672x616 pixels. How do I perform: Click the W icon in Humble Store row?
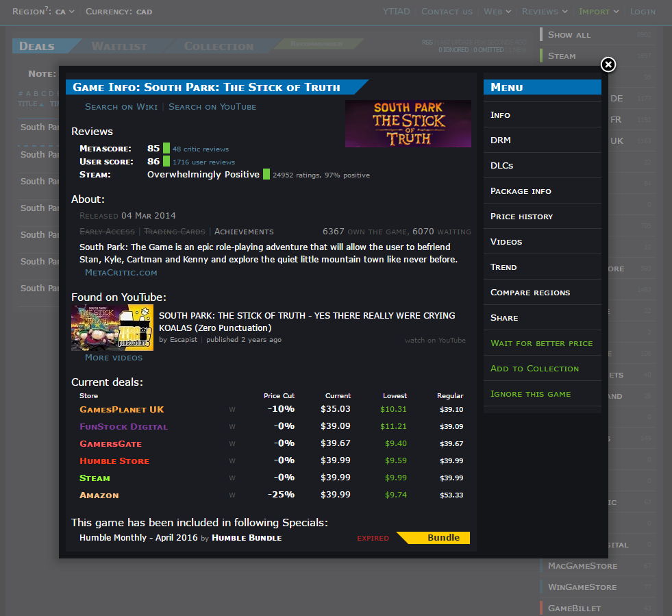point(232,461)
